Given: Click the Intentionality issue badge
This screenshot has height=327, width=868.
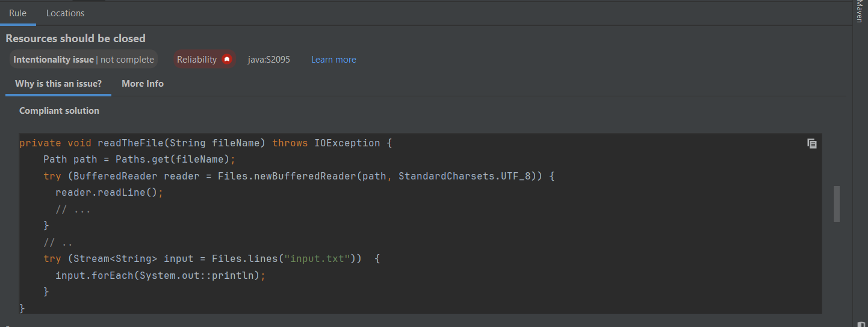Looking at the screenshot, I should click(84, 60).
